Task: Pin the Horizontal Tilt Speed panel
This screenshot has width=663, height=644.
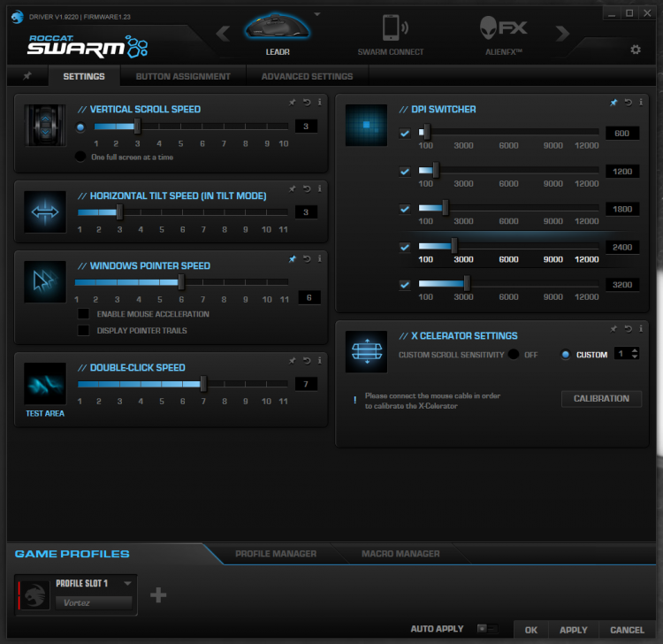Action: point(293,188)
